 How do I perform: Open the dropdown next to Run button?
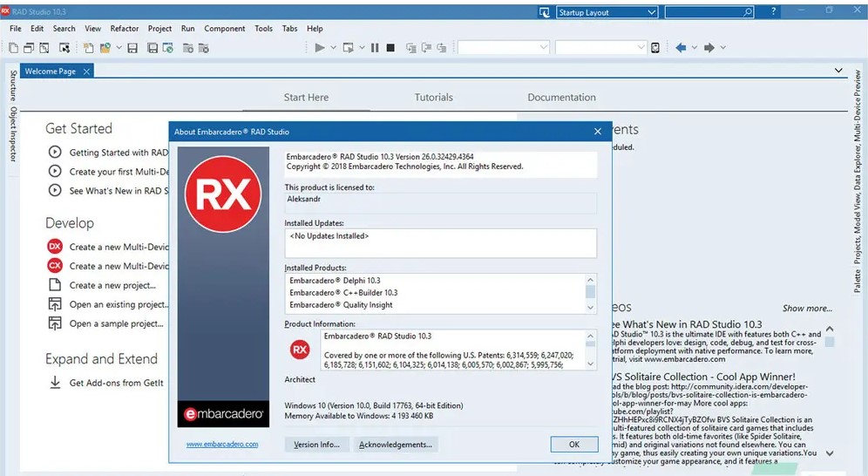coord(333,48)
